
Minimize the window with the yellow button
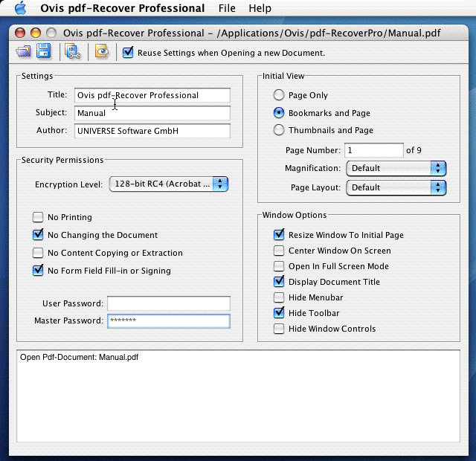pos(36,33)
